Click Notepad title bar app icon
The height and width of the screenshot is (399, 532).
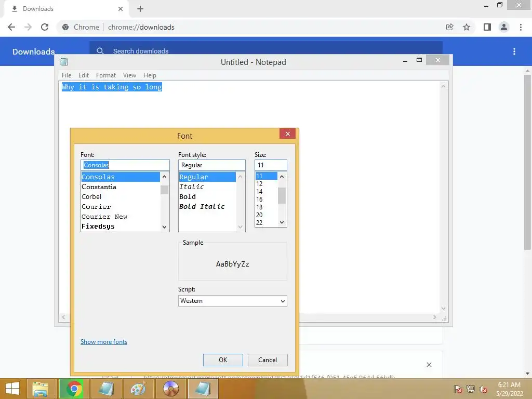coord(64,62)
